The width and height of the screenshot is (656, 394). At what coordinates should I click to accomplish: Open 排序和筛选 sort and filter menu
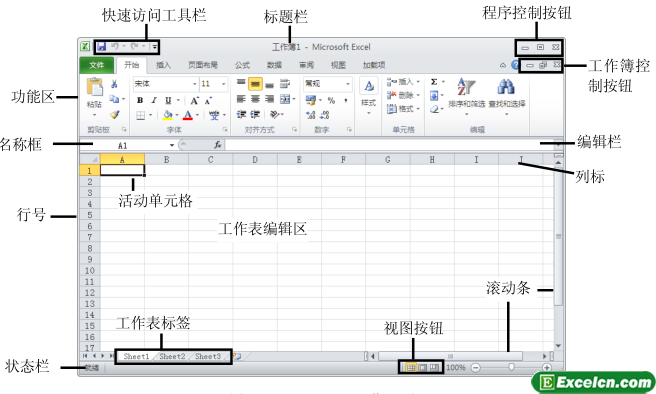coord(466,96)
